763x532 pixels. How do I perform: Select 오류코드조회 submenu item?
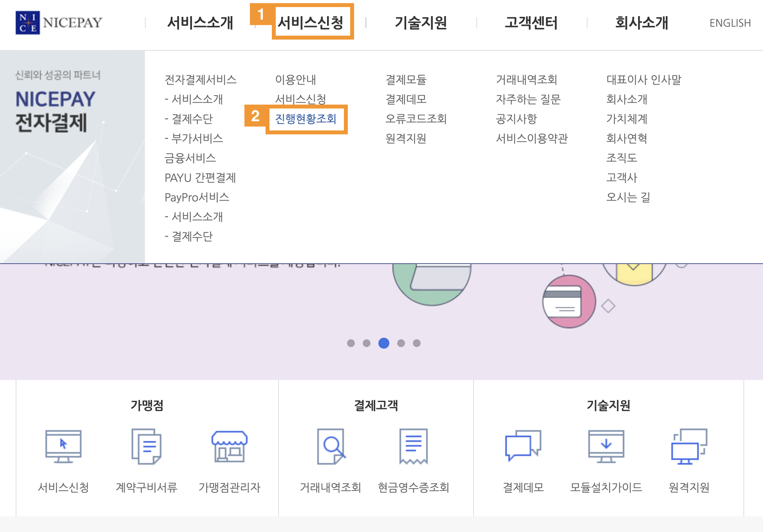416,119
